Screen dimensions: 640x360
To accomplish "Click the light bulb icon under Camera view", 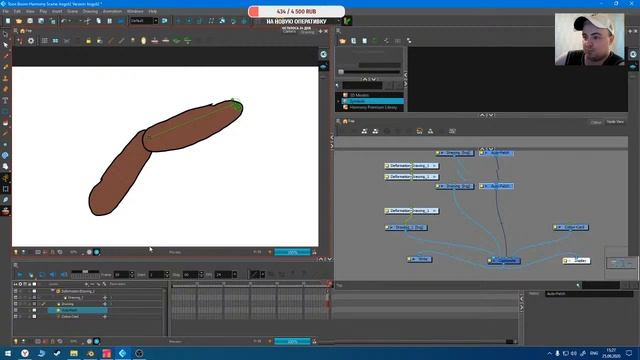I will point(16,252).
